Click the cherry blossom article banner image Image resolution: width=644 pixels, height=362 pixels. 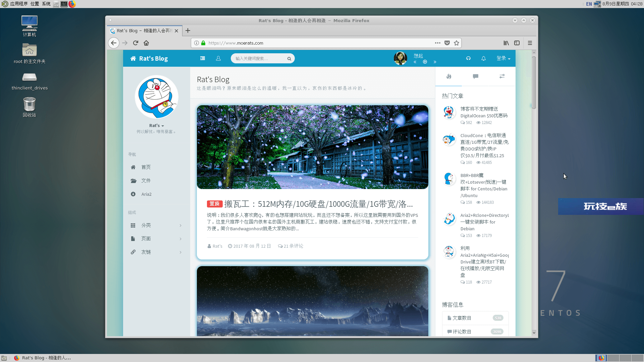coord(313,147)
